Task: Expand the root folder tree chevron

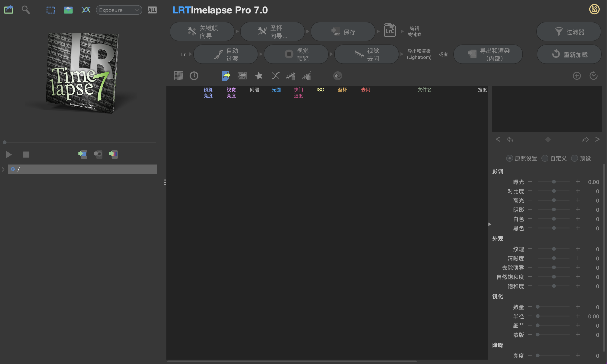Action: tap(3, 169)
